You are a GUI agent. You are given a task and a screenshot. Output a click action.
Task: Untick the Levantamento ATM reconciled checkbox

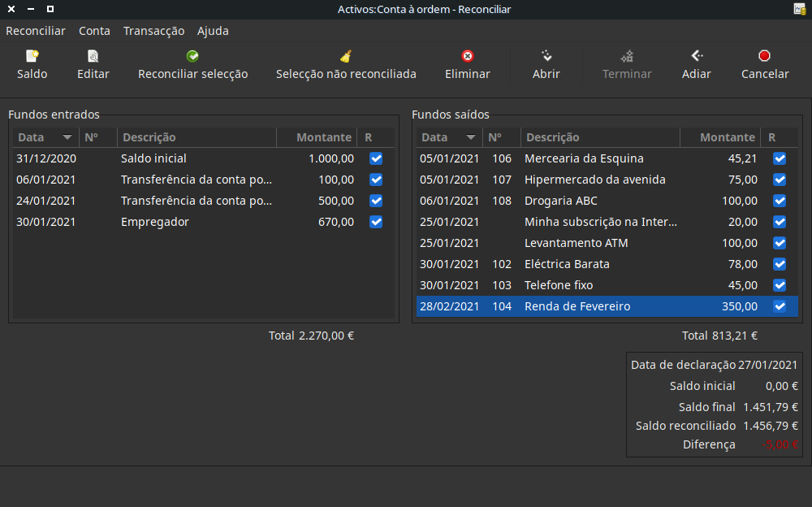pos(780,243)
